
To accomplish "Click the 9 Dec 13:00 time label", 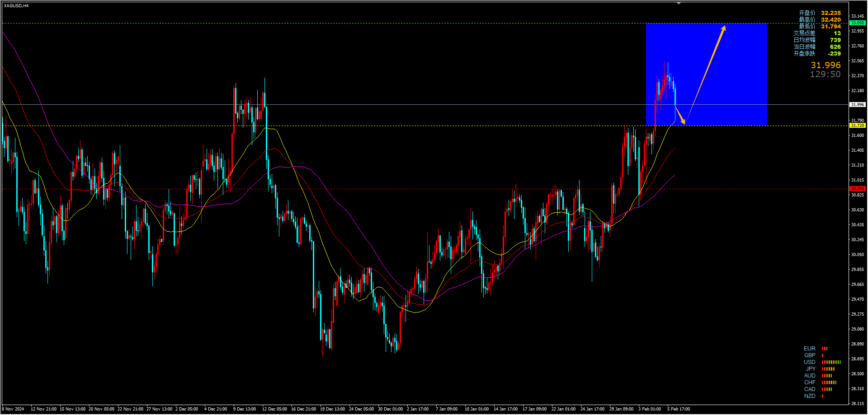I will click(245, 409).
